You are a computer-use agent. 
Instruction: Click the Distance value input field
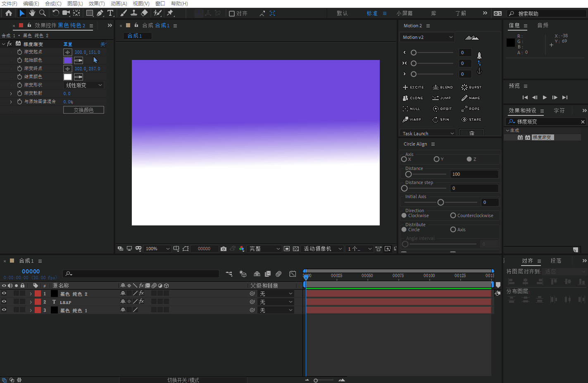pos(474,174)
